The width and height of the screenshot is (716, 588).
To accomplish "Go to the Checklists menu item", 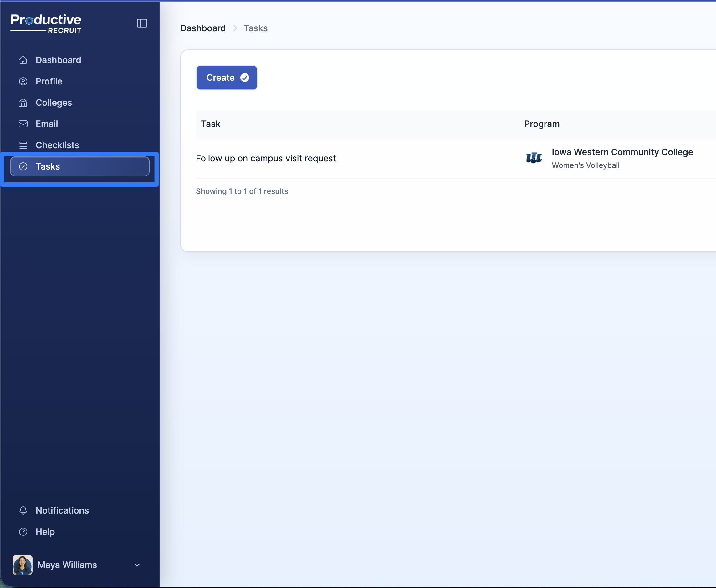I will [57, 145].
